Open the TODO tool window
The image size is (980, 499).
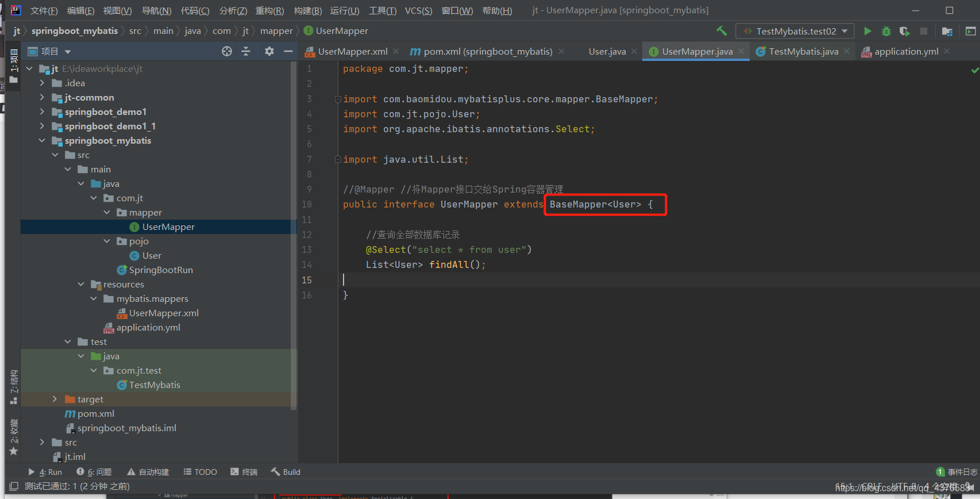click(x=200, y=472)
